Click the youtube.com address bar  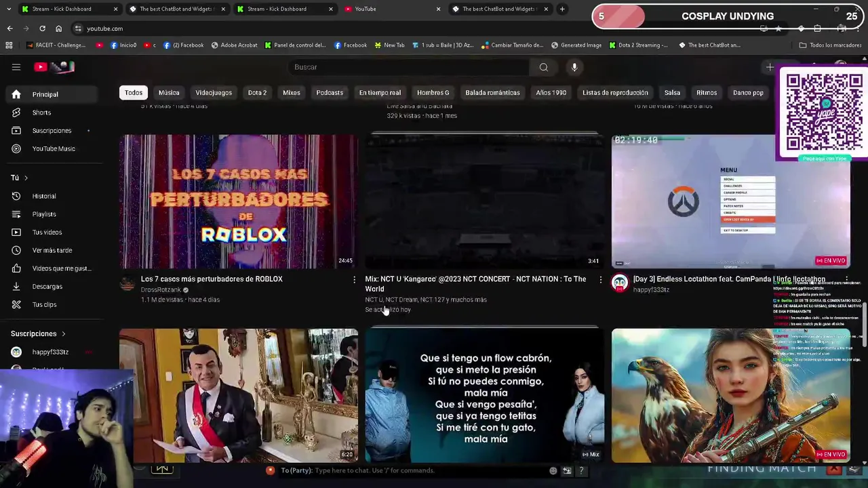(407, 28)
